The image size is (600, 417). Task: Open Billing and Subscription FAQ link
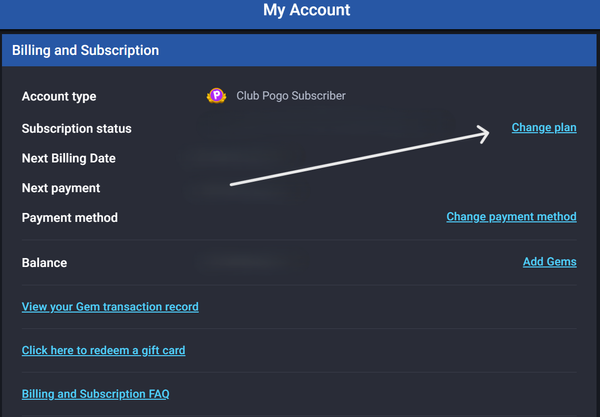95,394
